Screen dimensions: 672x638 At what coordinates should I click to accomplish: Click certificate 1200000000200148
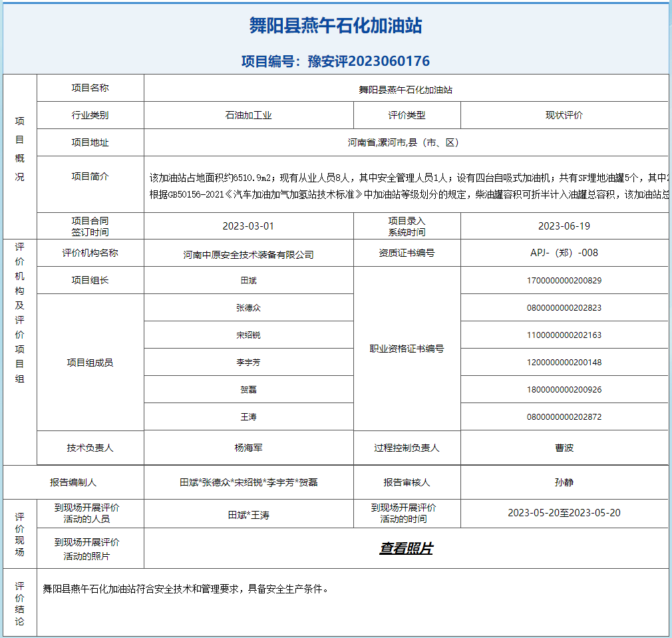564,363
